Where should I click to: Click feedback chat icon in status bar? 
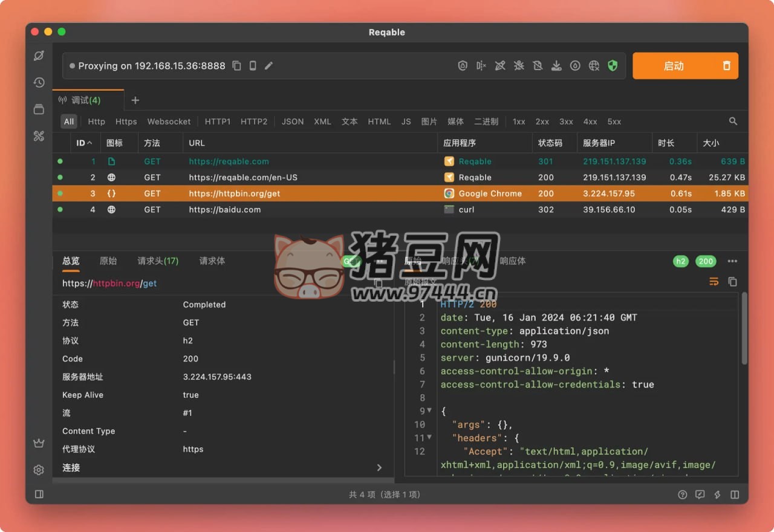pos(700,494)
